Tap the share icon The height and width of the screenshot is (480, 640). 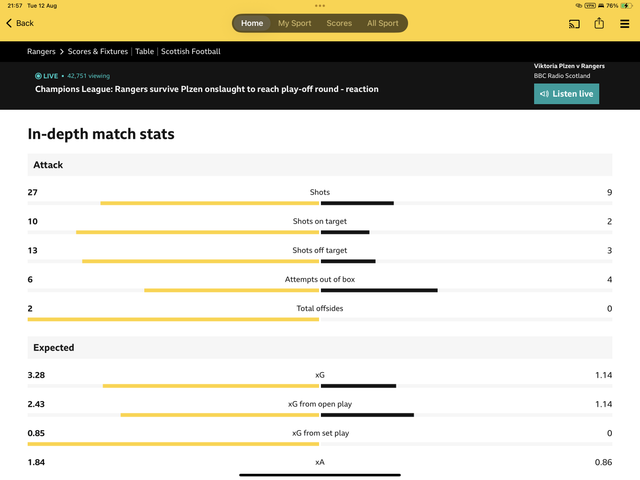[599, 23]
